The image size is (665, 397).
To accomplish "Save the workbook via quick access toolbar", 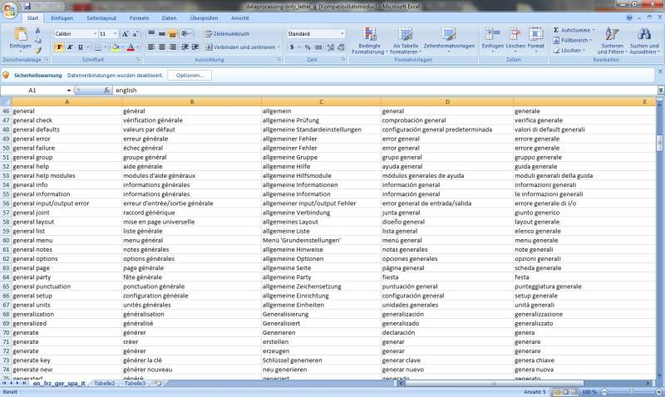I will click(x=27, y=6).
